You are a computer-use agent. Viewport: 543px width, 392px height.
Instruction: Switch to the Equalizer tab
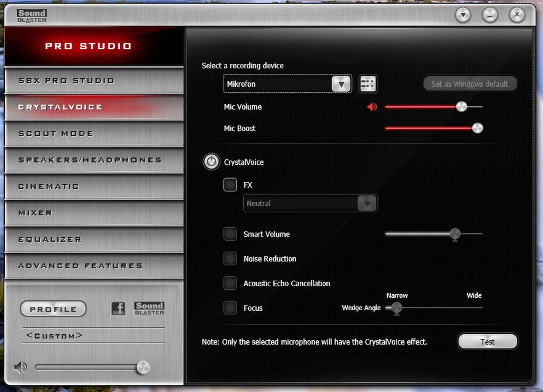coord(94,239)
